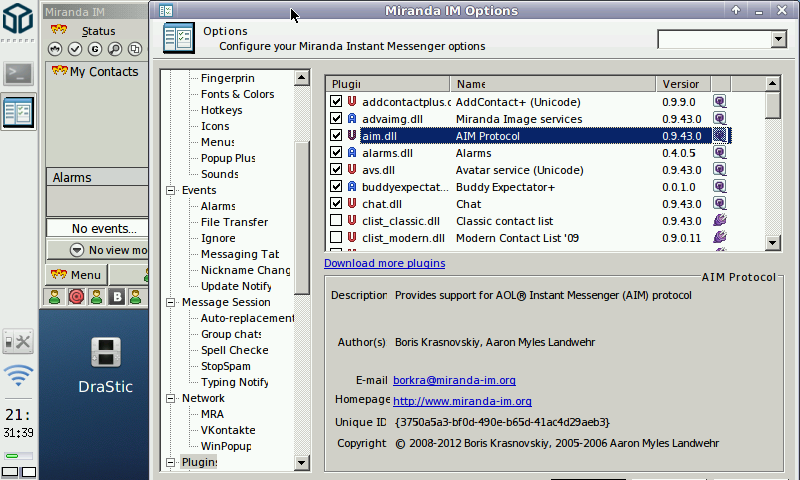Disable the chat.dll plugin checkbox
The width and height of the screenshot is (800, 480).
point(337,204)
